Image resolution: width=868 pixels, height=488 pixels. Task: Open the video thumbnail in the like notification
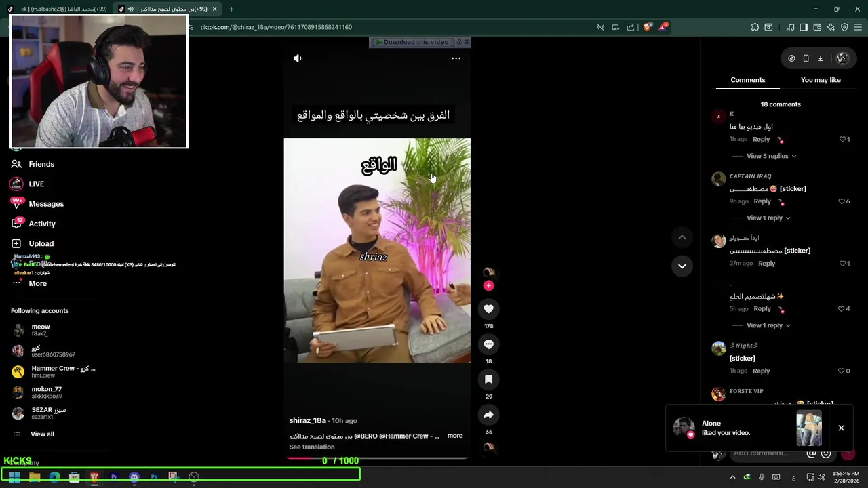tap(808, 428)
